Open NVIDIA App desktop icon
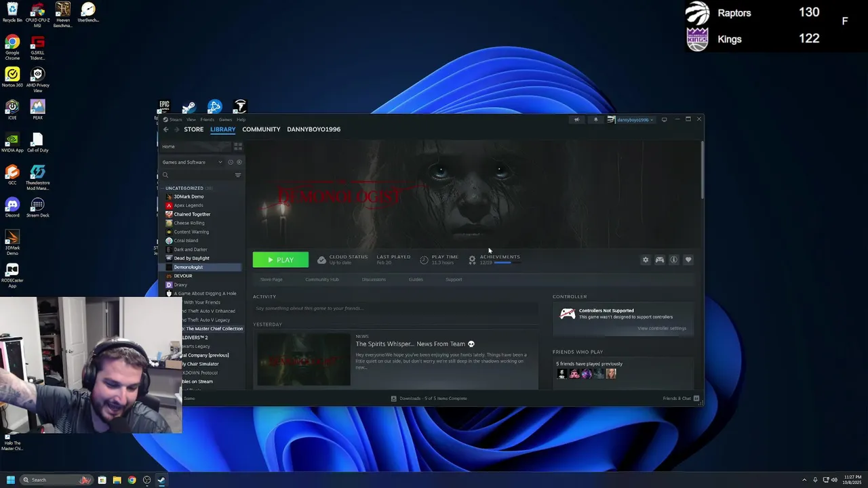Screen dimensions: 868x488 [x=12, y=142]
